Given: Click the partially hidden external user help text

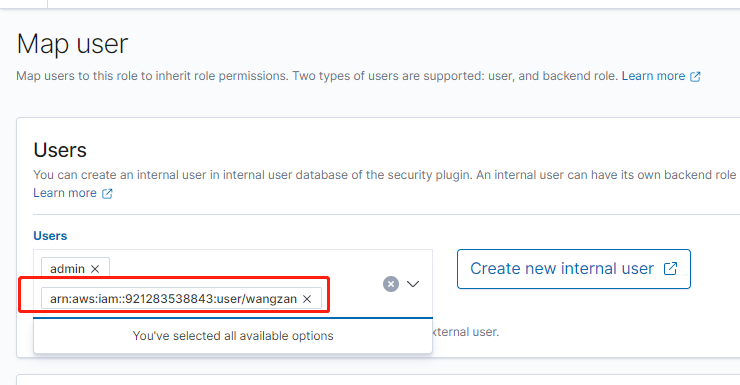Looking at the screenshot, I should (465, 332).
